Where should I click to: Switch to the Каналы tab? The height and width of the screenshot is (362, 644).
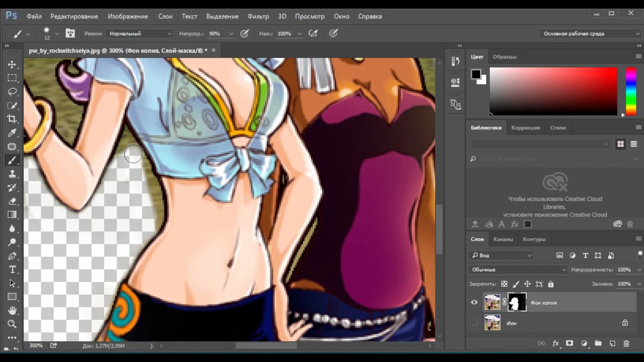tap(503, 239)
